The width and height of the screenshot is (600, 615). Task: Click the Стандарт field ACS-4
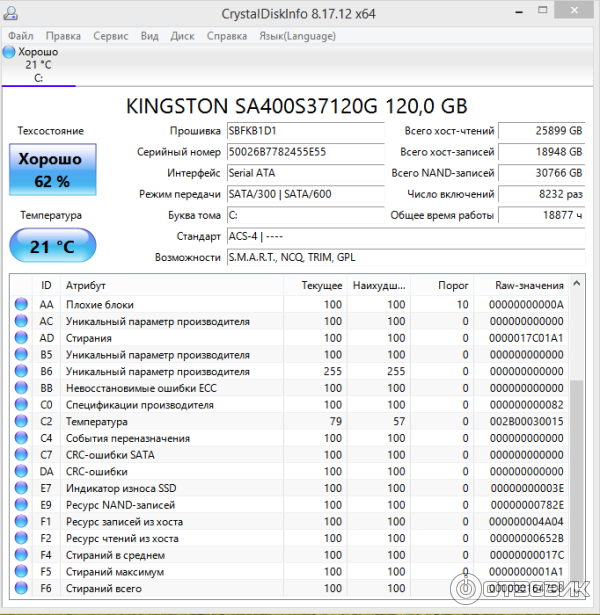406,236
